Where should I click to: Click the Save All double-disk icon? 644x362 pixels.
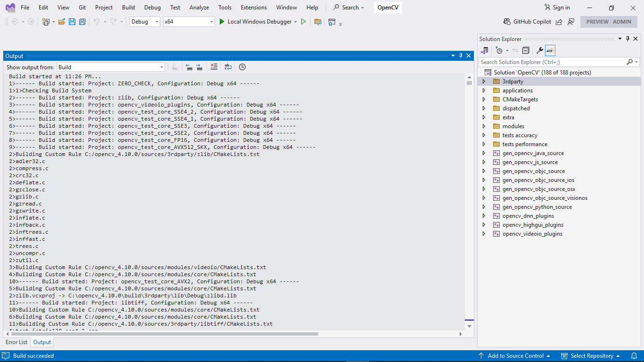coord(83,22)
